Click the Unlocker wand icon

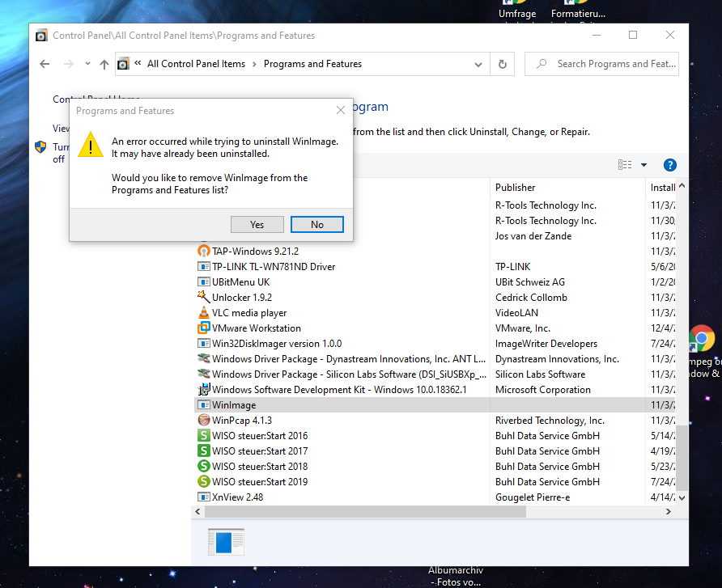(203, 297)
